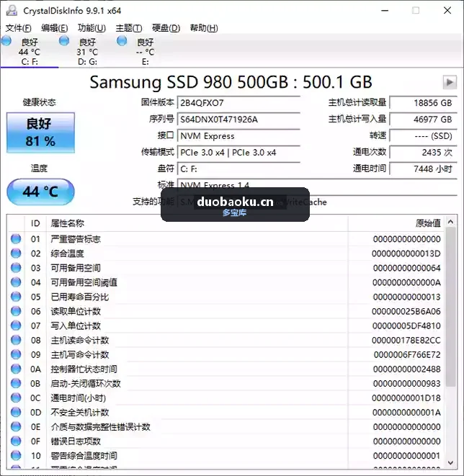Click raw value 0000006F766E72
The width and height of the screenshot is (464, 476).
pyautogui.click(x=407, y=355)
